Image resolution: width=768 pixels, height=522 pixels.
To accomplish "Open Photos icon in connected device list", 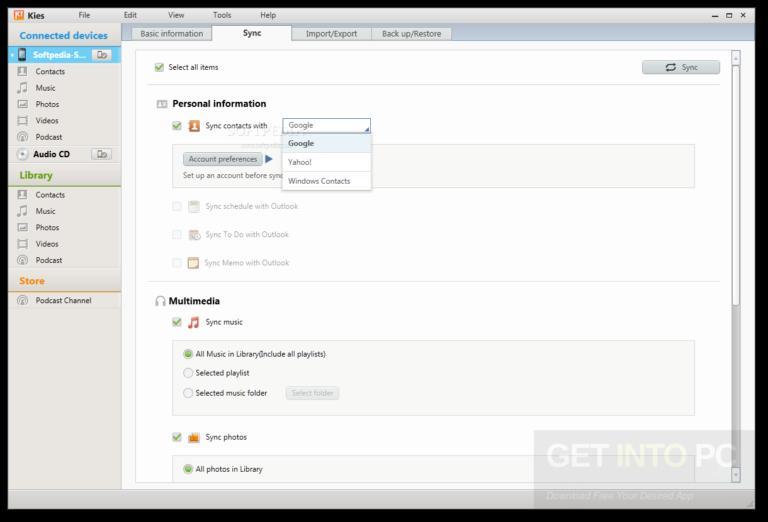I will (22, 104).
